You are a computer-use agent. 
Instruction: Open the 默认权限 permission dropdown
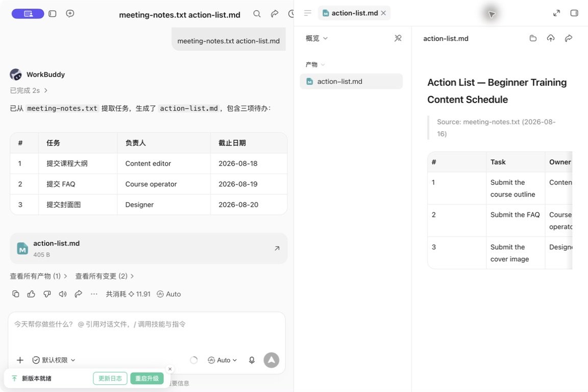[x=54, y=360]
